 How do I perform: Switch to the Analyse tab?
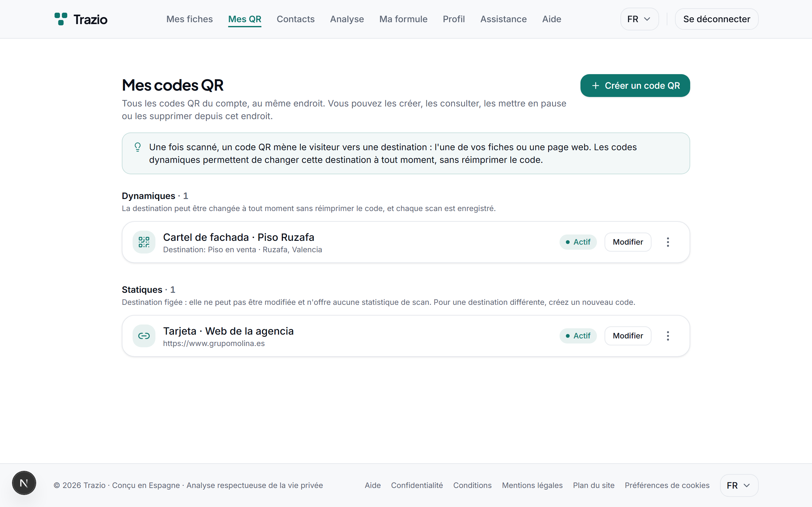pos(347,19)
